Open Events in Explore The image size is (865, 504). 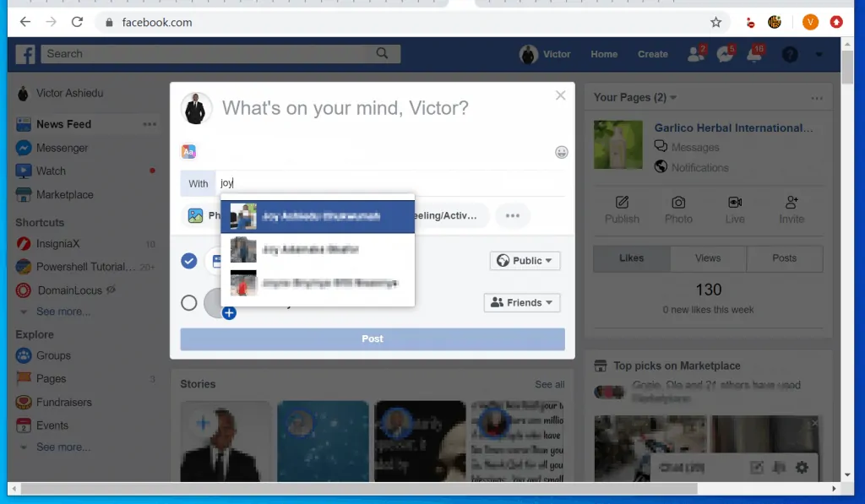pos(52,425)
